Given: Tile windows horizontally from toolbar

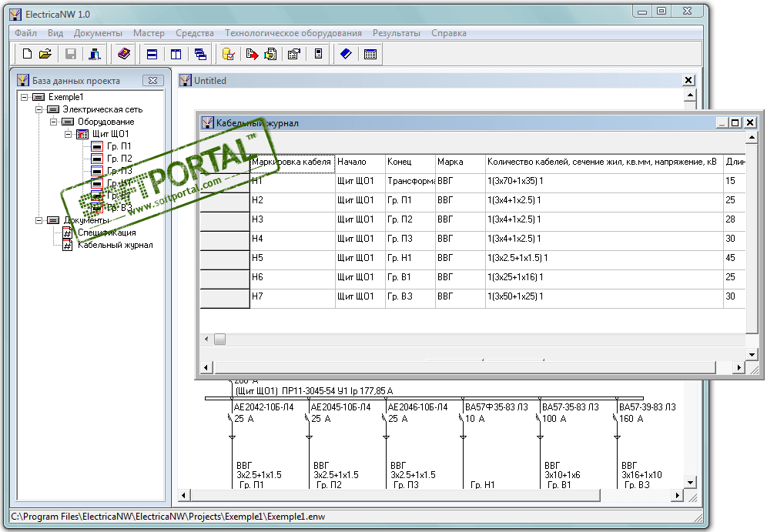Looking at the screenshot, I should tap(152, 54).
